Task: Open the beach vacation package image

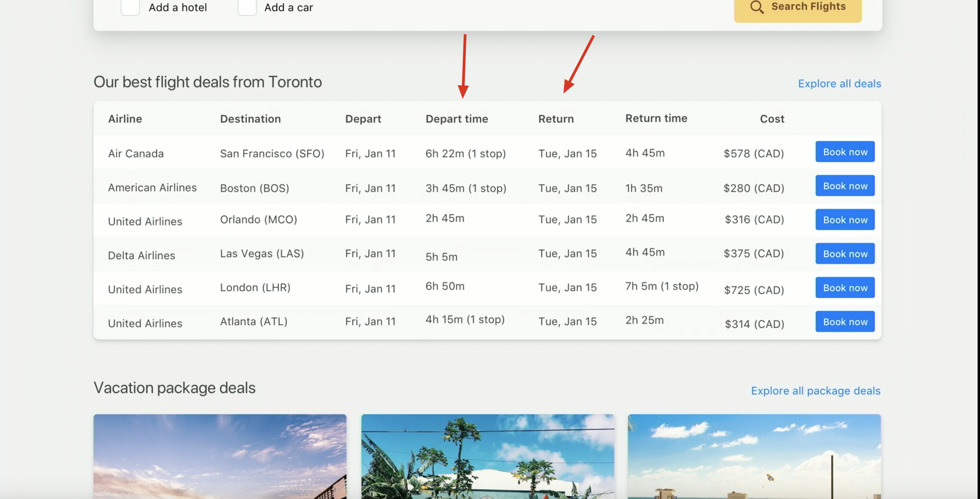Action: tap(754, 456)
